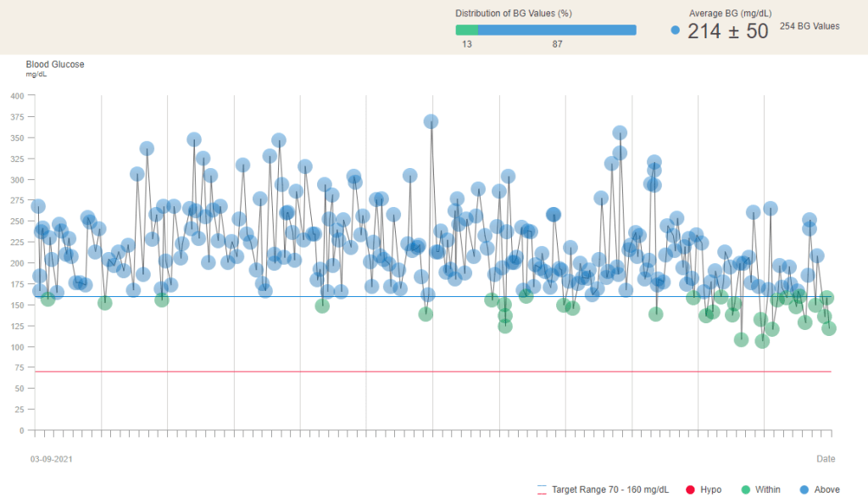This screenshot has width=868, height=504.
Task: Click the blue segment of distribution bar
Action: (557, 30)
